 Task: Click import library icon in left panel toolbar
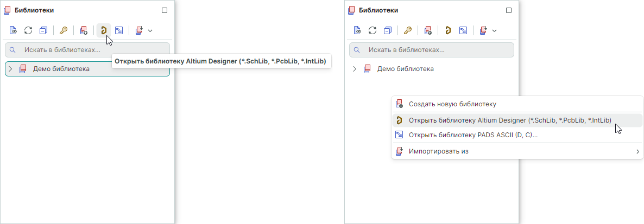click(139, 30)
